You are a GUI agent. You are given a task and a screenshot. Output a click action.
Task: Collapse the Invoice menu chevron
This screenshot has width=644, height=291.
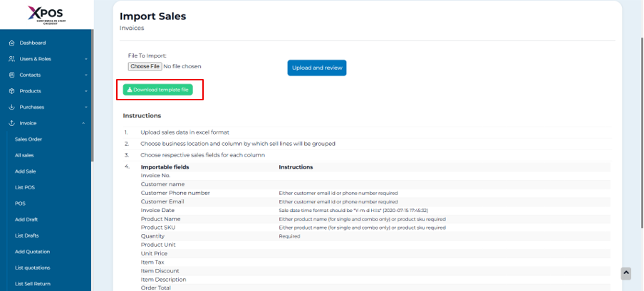point(85,123)
